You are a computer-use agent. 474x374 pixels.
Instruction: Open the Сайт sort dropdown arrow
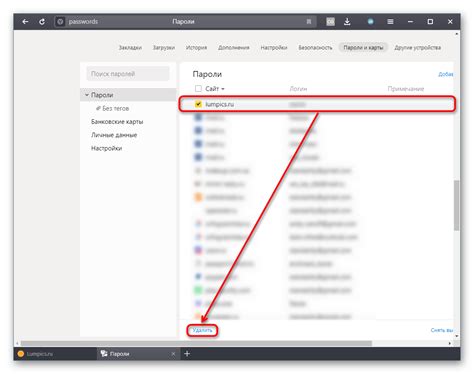[x=223, y=89]
